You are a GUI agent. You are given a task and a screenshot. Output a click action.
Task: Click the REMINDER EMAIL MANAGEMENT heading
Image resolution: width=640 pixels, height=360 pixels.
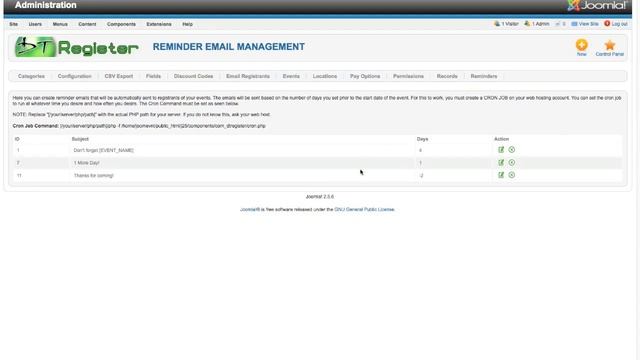point(229,47)
